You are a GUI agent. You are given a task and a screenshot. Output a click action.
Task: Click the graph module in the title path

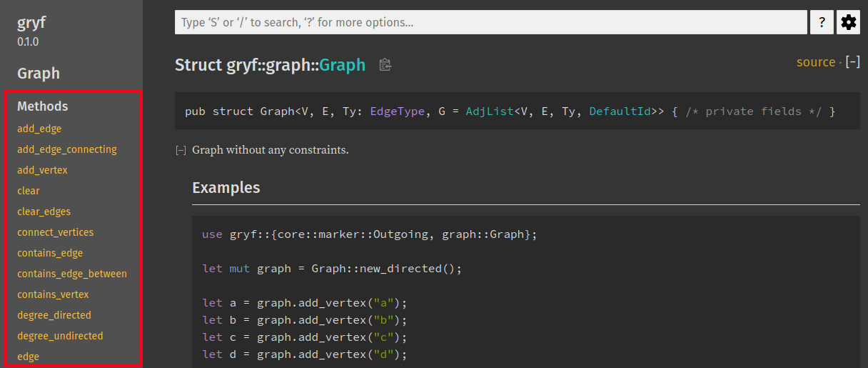pos(286,65)
